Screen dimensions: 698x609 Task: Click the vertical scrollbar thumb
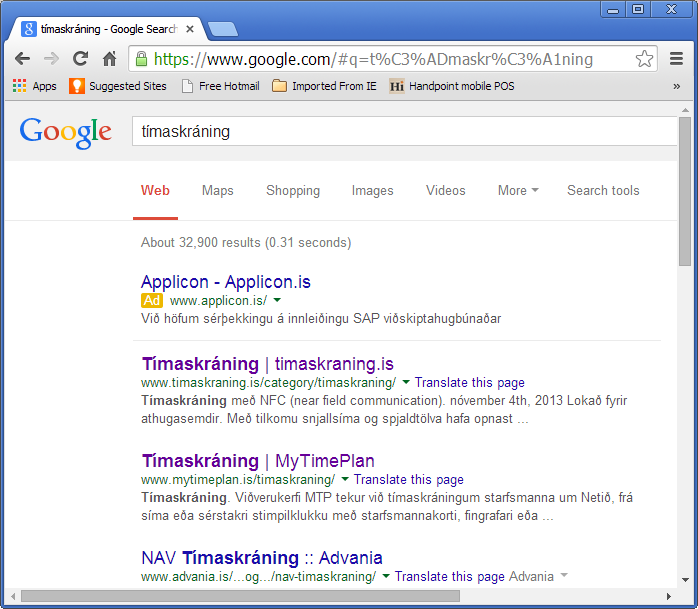685,191
